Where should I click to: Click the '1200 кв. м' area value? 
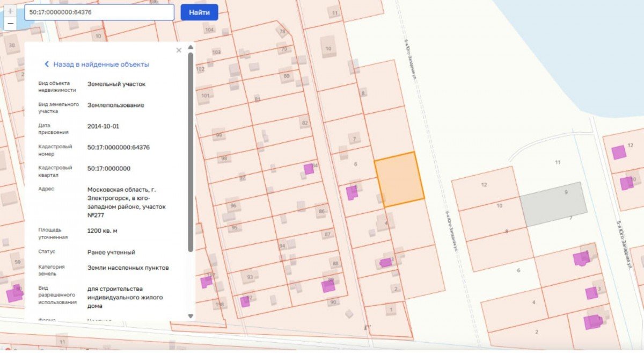tap(102, 230)
